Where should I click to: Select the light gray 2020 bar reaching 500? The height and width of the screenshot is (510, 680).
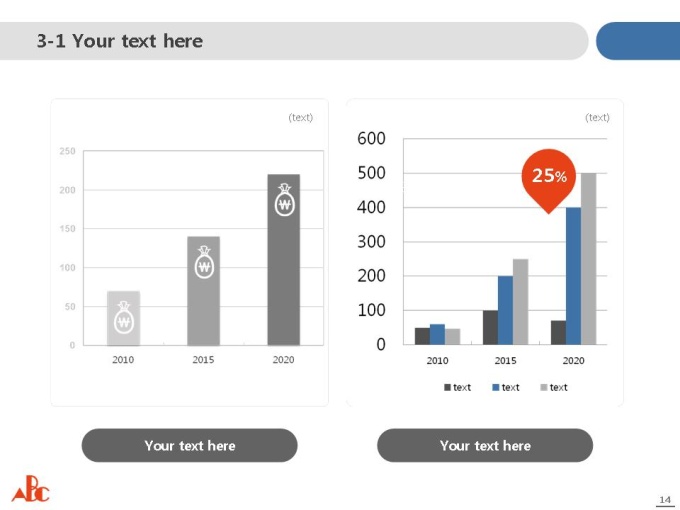[588, 259]
